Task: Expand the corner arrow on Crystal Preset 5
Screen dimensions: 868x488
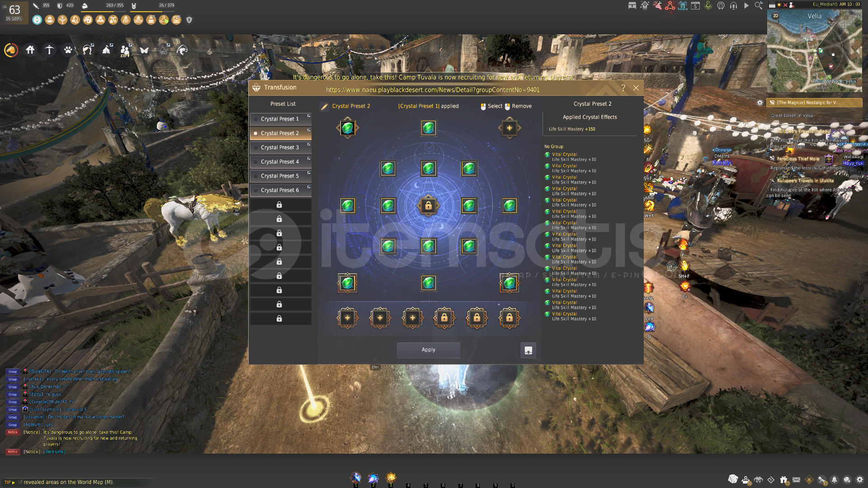Action: point(309,173)
